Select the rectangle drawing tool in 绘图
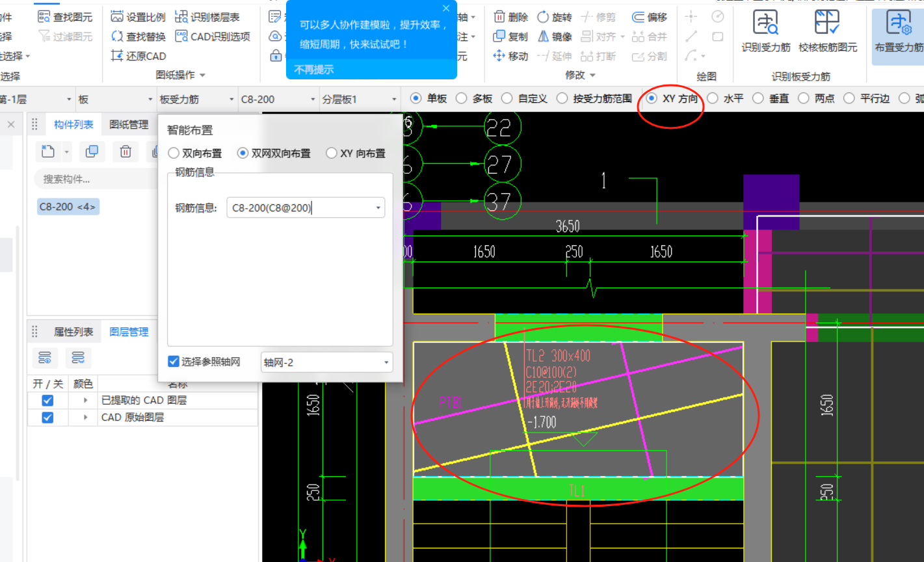This screenshot has width=924, height=562. point(718,36)
